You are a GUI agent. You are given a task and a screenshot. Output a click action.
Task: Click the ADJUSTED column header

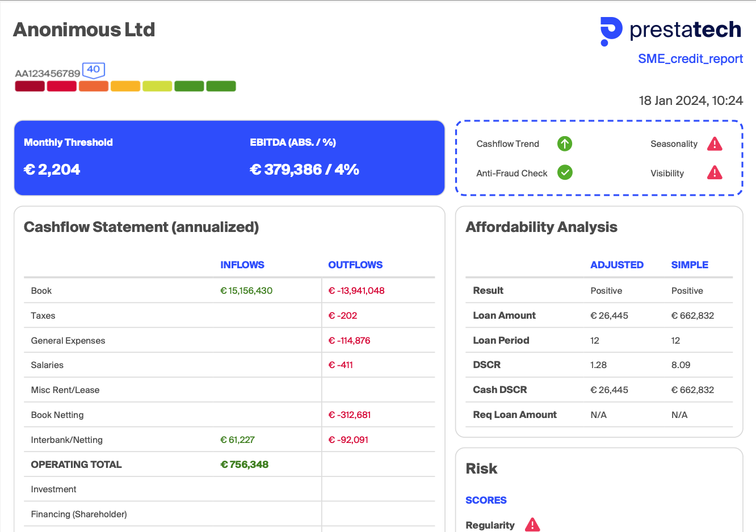coord(616,265)
